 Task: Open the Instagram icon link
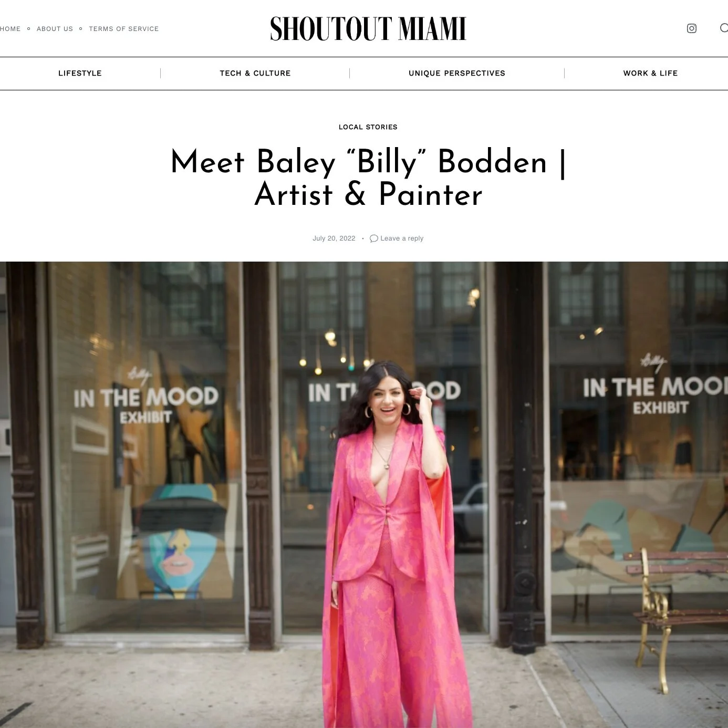pyautogui.click(x=692, y=28)
